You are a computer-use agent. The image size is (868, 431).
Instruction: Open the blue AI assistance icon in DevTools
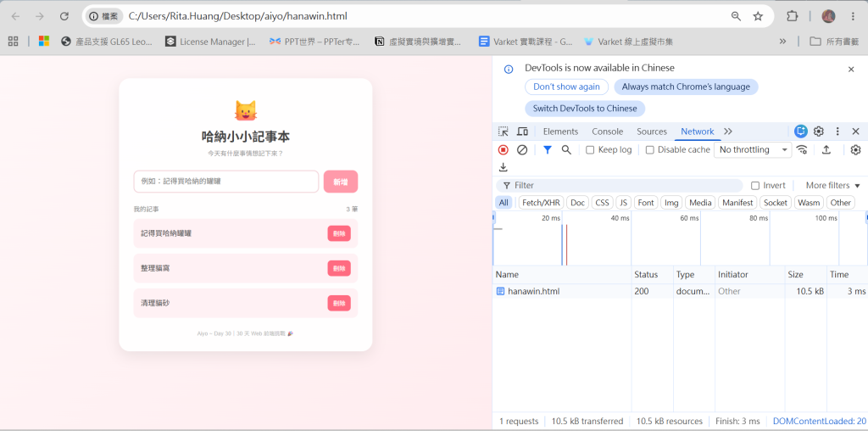click(x=800, y=132)
